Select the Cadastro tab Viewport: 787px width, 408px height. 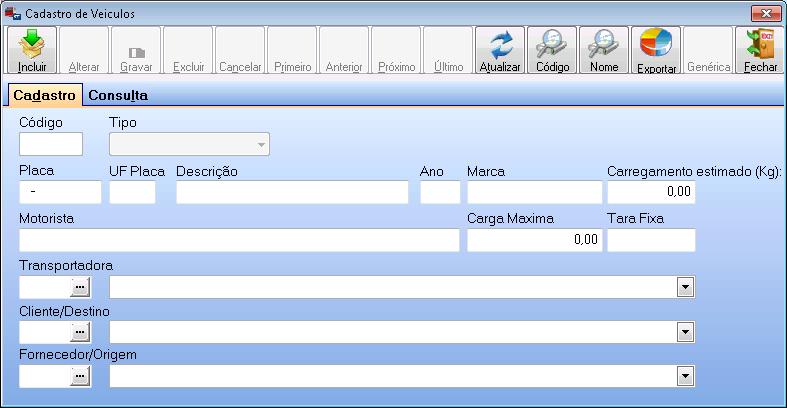(44, 96)
